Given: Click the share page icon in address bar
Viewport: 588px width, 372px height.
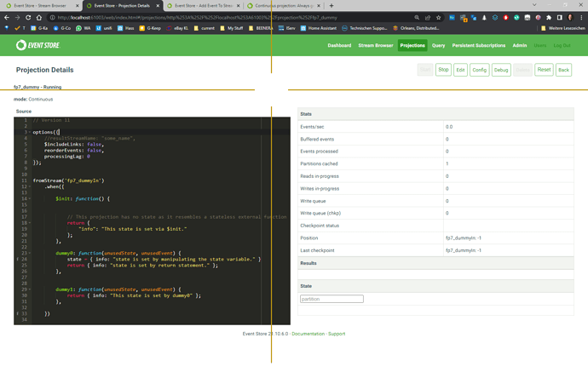Looking at the screenshot, I should click(x=428, y=18).
